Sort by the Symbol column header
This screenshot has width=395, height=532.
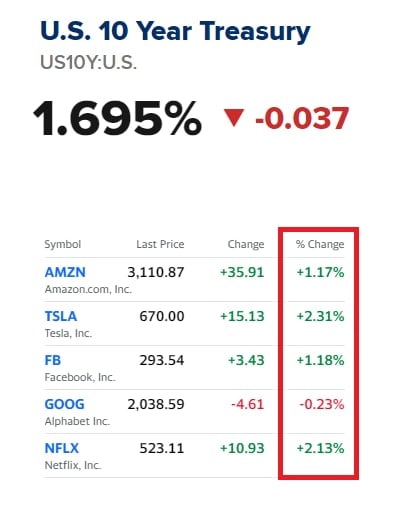tap(63, 244)
